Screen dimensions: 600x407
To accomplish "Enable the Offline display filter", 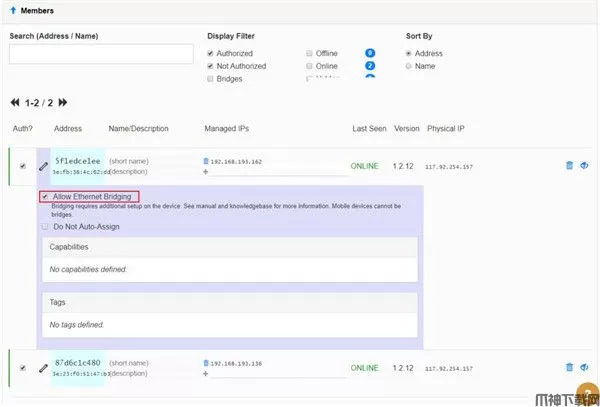I will (x=308, y=53).
